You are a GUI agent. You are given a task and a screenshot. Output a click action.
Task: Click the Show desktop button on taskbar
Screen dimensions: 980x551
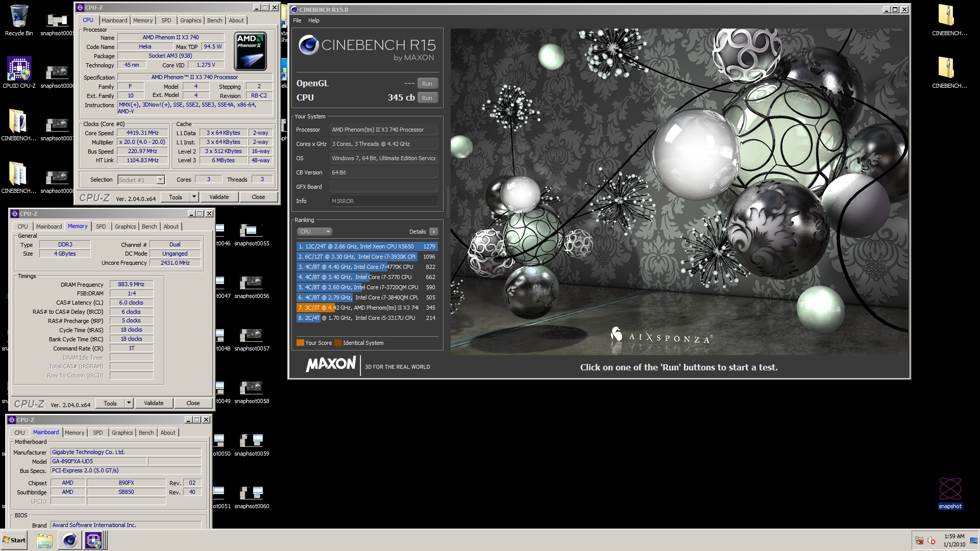coord(974,540)
